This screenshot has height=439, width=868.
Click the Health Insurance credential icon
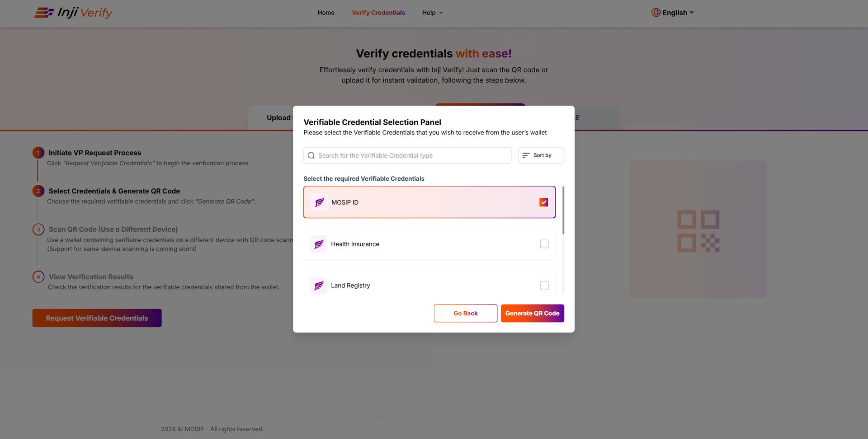coord(319,244)
